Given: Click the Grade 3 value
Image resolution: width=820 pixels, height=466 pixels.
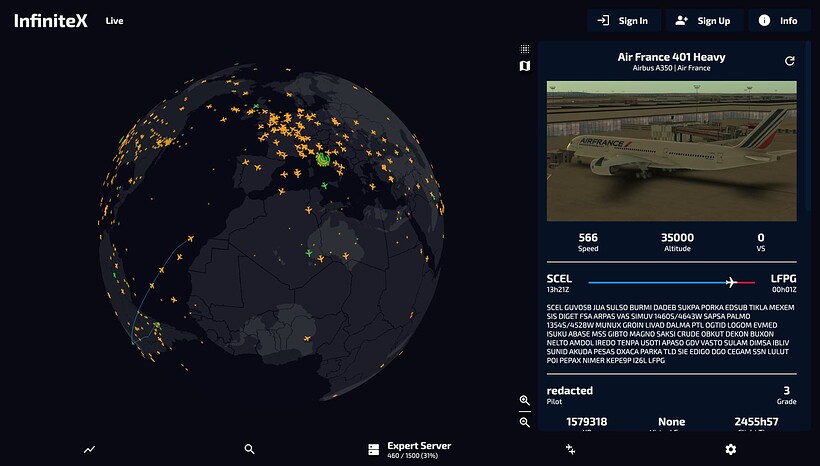Looking at the screenshot, I should [x=787, y=391].
